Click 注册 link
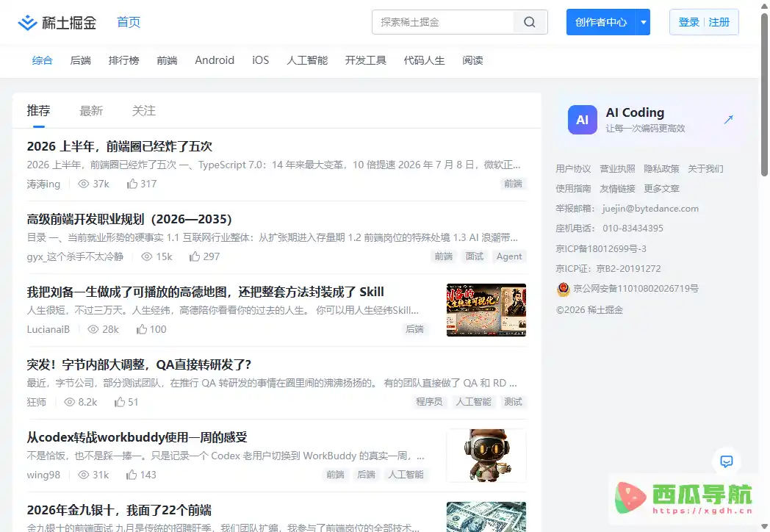This screenshot has width=770, height=532. [719, 22]
